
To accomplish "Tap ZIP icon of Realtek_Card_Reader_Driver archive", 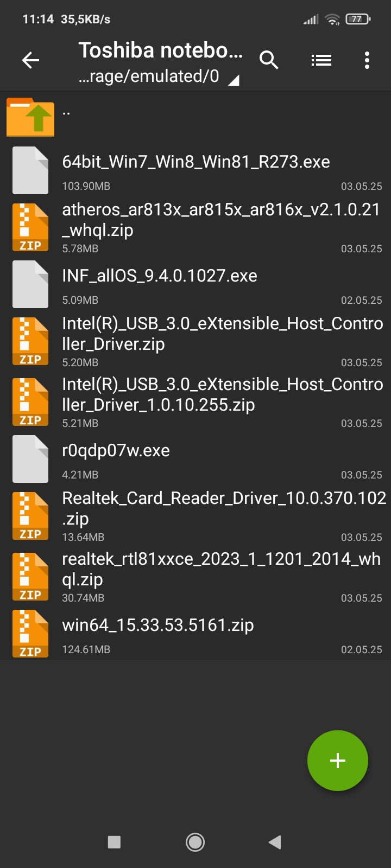I will coord(30,516).
